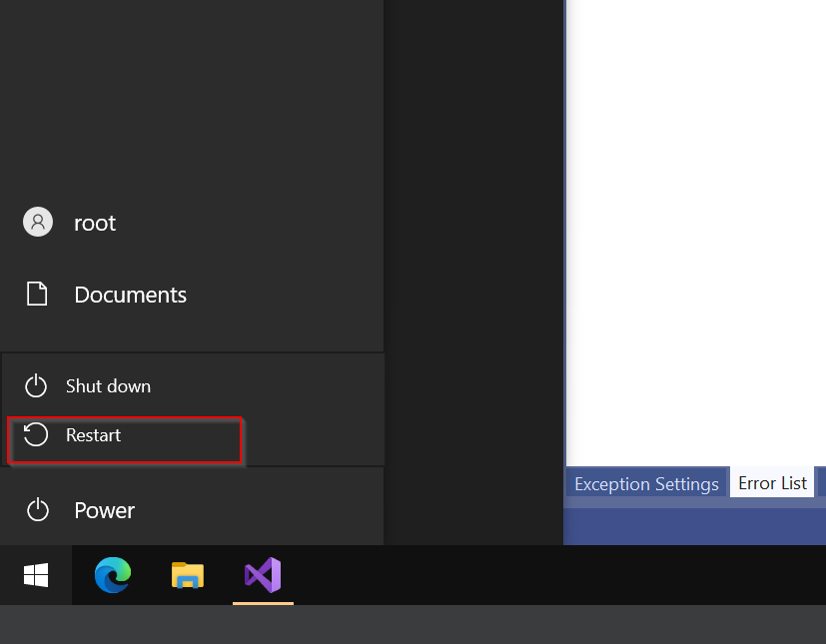Click the Windows Start button
826x644 pixels.
[36, 575]
